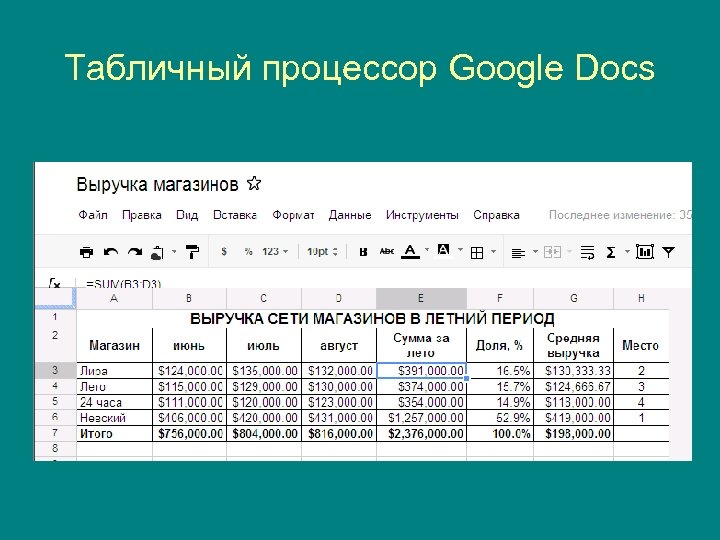Open the Правка menu
Screen dimensions: 720x540
coord(142,215)
